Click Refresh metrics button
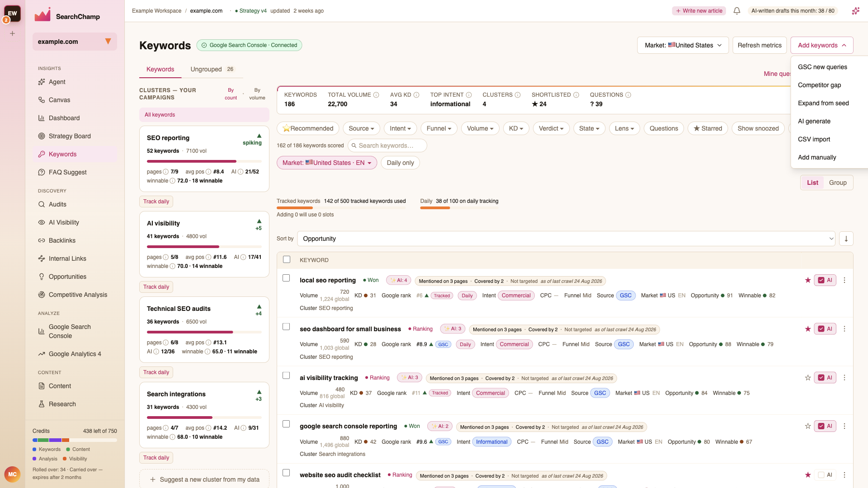 pyautogui.click(x=759, y=45)
